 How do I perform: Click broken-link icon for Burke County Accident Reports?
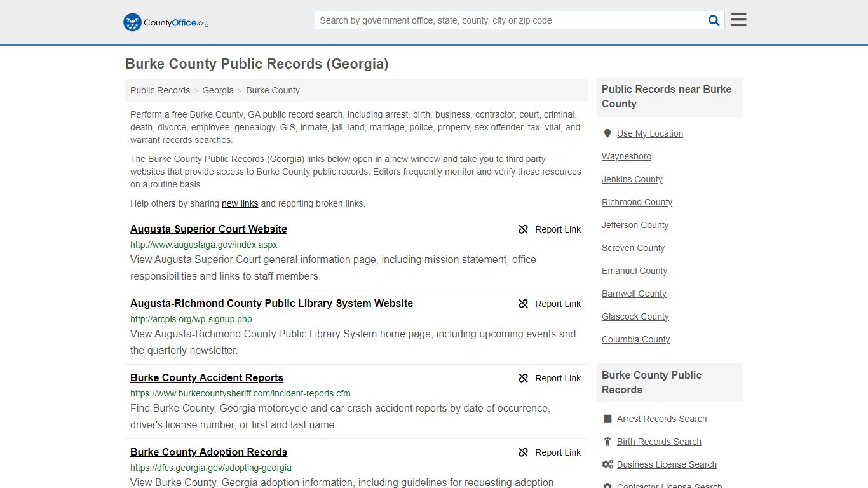coord(523,378)
